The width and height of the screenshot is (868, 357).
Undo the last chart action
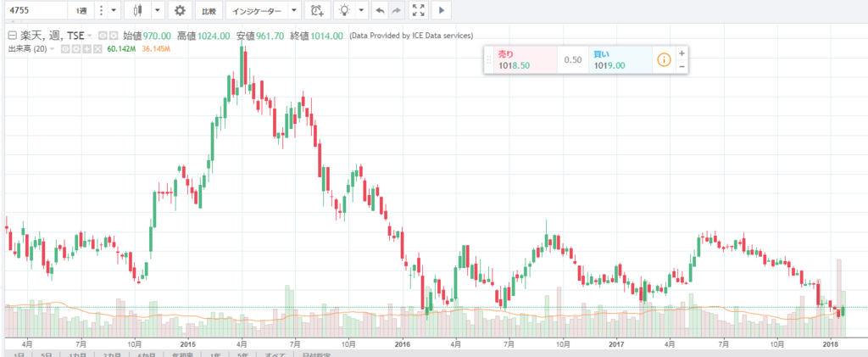pos(381,10)
